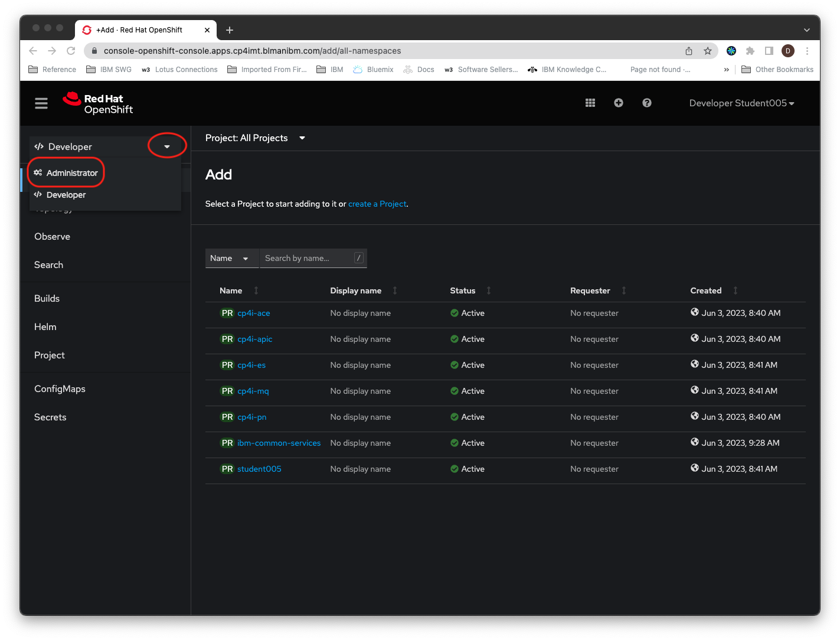Open the student005 project

click(259, 469)
